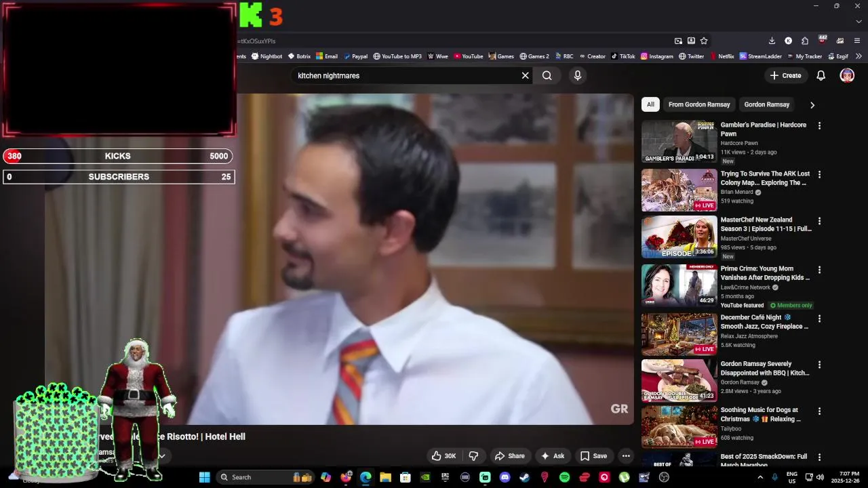Click inside the kitchen nightmares search field

(406, 76)
